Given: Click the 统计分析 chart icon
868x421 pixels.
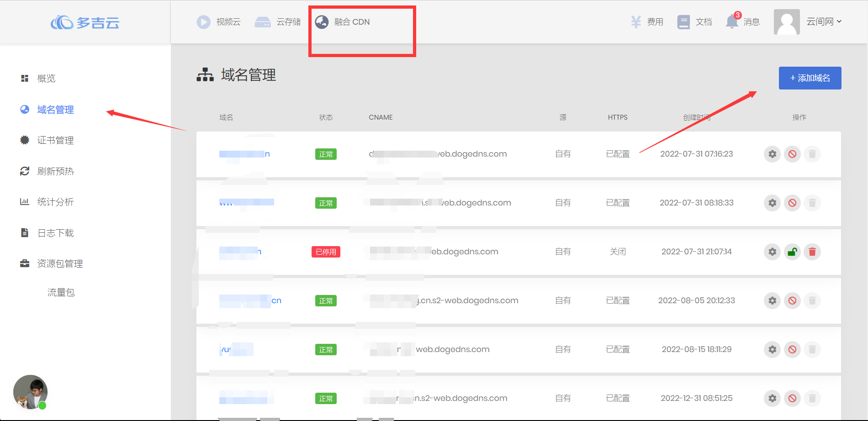Looking at the screenshot, I should tap(25, 201).
